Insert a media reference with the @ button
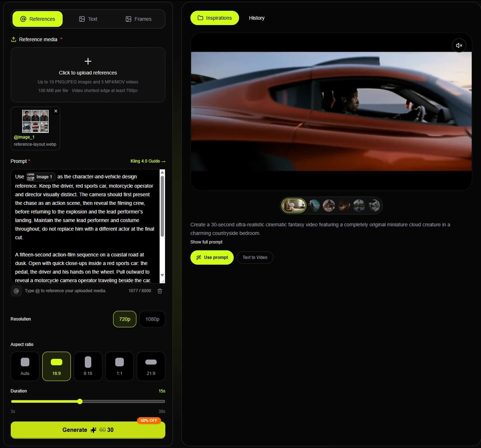Image resolution: width=481 pixels, height=448 pixels. (16, 291)
